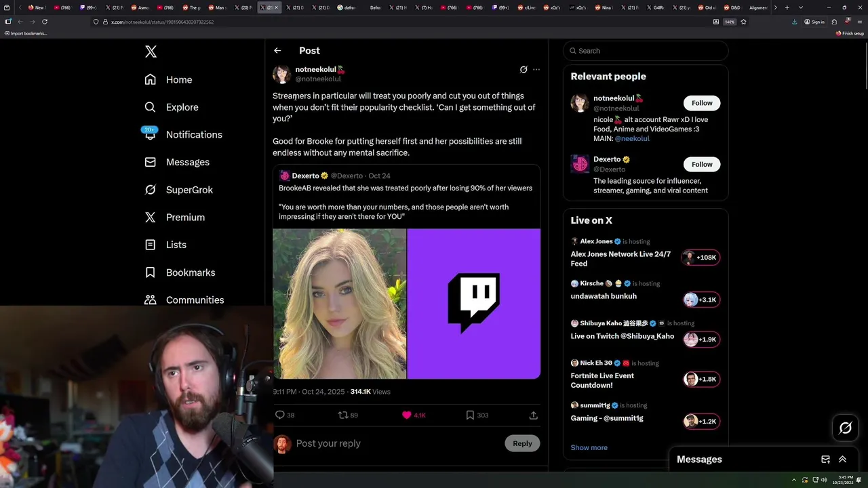
Task: Click the new message icon in Messages
Action: (825, 460)
